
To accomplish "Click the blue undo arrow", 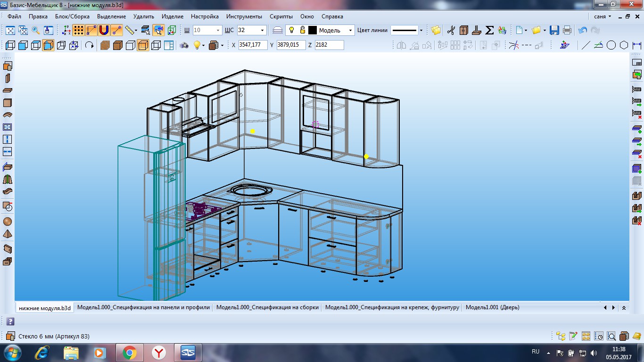I will [x=583, y=30].
